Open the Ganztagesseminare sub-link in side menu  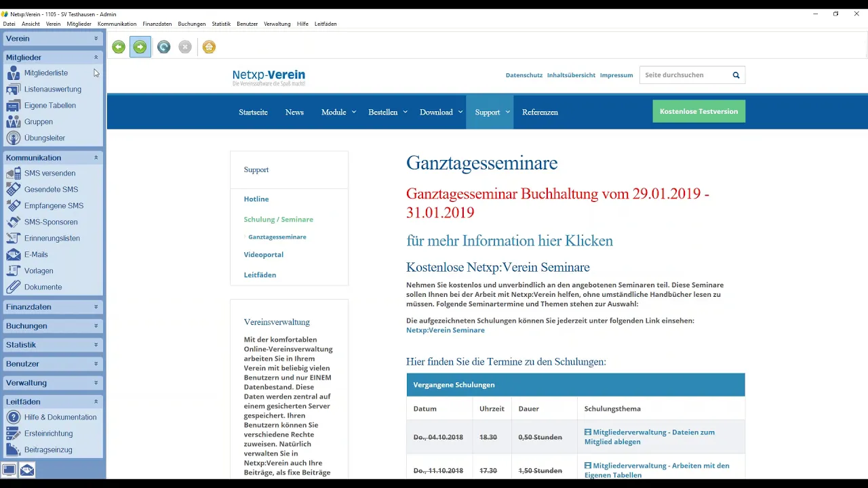click(x=277, y=237)
